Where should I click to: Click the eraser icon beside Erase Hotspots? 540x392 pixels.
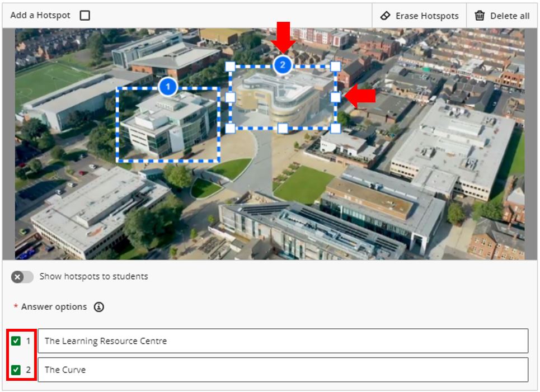[385, 16]
